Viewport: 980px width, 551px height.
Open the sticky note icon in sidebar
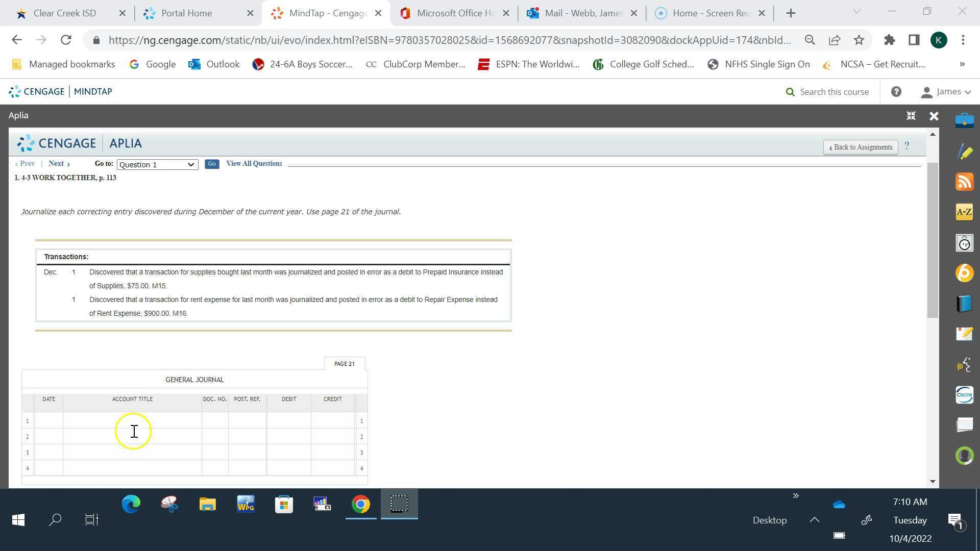point(964,334)
